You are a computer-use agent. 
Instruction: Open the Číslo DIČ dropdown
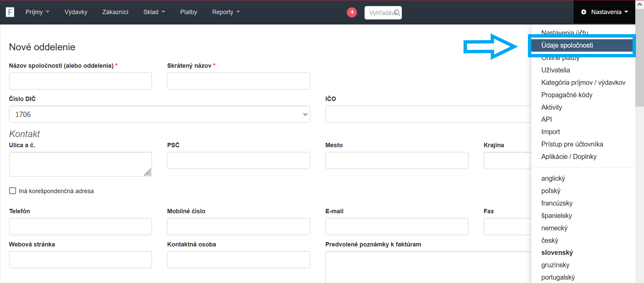pyautogui.click(x=159, y=114)
